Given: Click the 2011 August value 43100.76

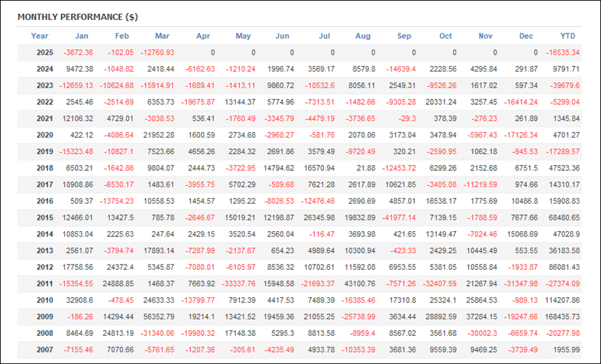Looking at the screenshot, I should (360, 284).
